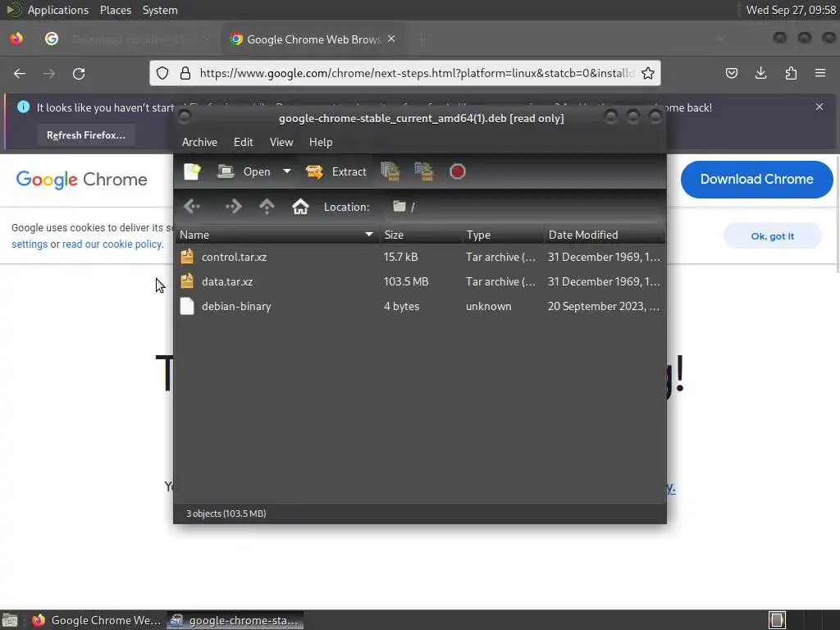Close the Google Chrome Web Browser tab

(391, 39)
